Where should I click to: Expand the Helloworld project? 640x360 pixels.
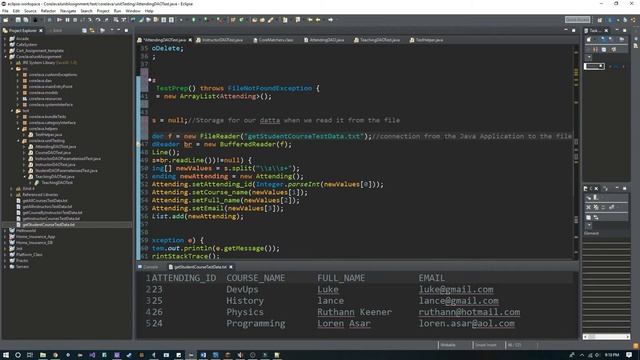coord(5,231)
